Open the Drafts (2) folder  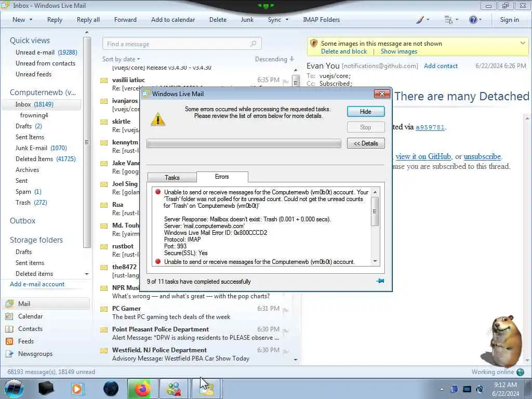pos(29,126)
